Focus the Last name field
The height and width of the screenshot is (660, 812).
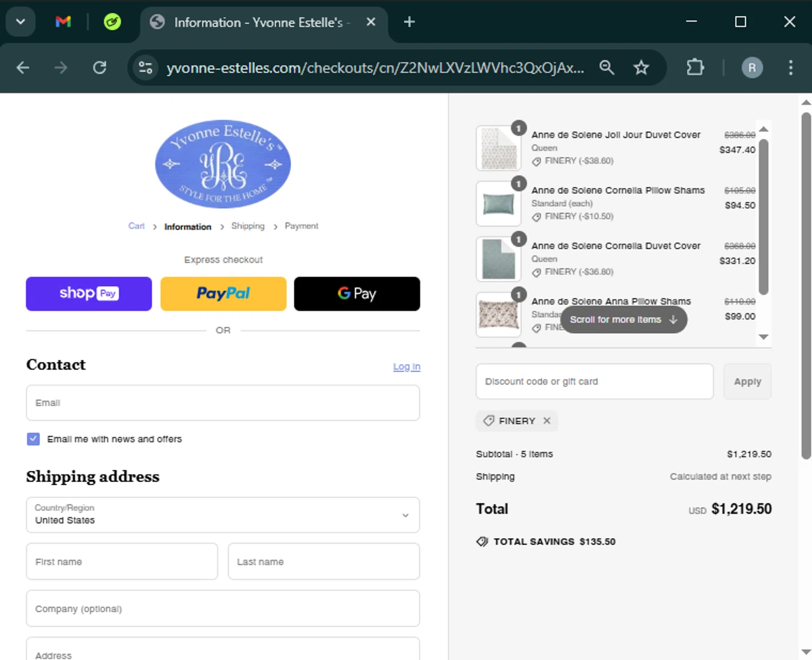(x=324, y=562)
